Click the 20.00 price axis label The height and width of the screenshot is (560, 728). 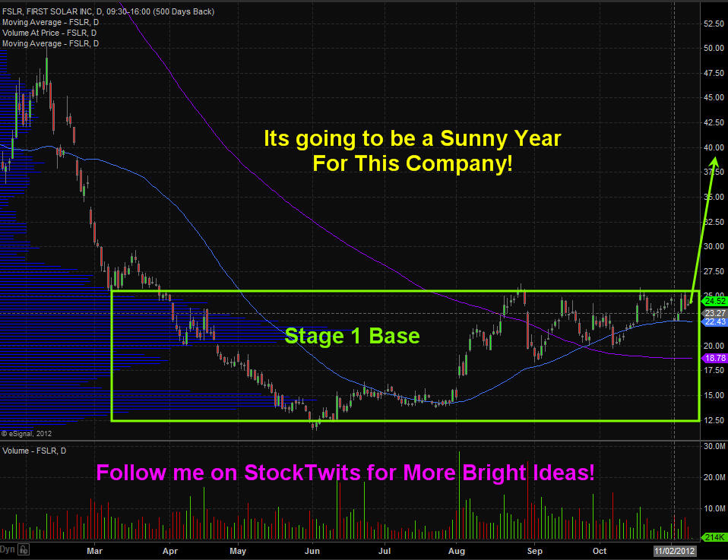(714, 346)
